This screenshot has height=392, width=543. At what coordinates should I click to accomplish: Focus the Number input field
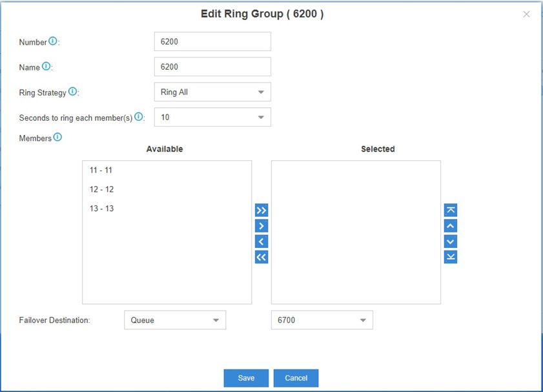(212, 41)
